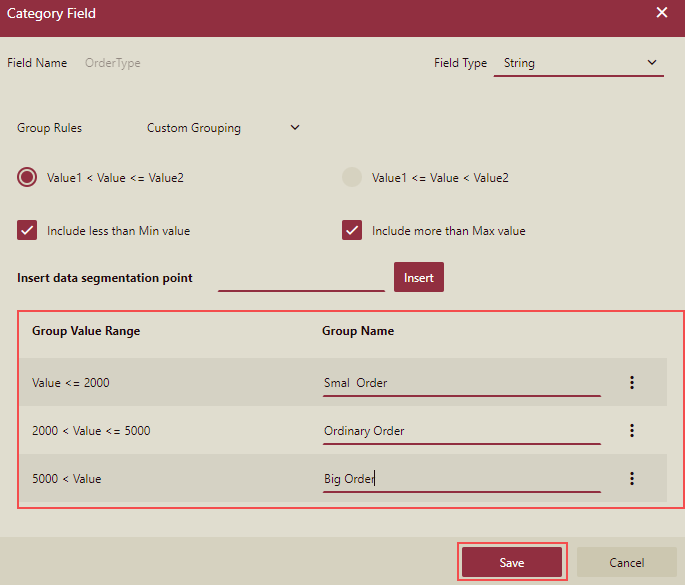Open more options for Ordinary Order row
Image resolution: width=685 pixels, height=585 pixels.
(x=631, y=430)
